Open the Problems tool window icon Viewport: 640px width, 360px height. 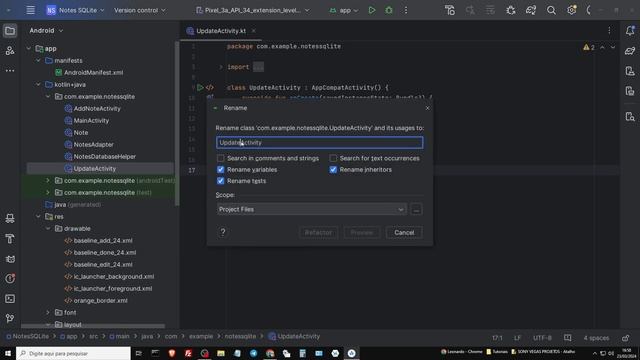10,278
